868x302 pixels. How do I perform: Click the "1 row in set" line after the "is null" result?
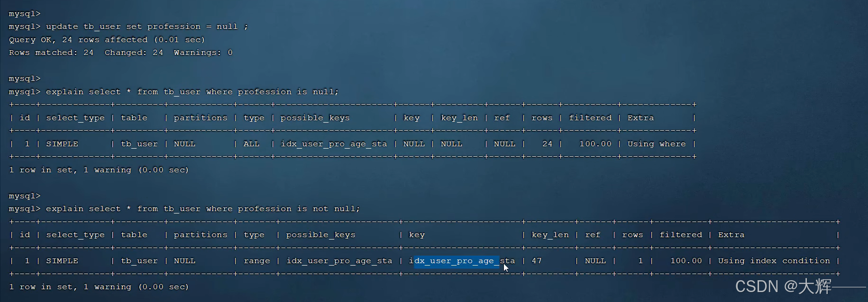click(x=99, y=170)
